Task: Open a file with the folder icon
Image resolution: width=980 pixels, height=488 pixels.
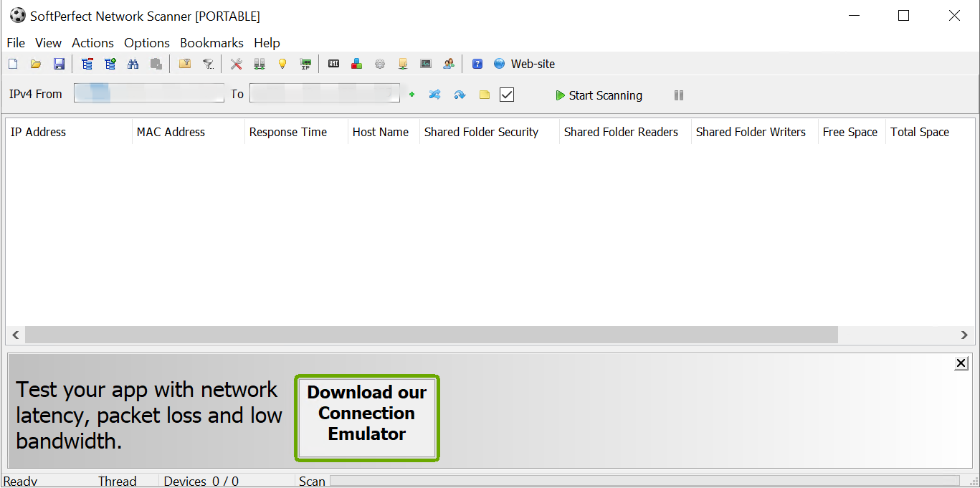Action: (x=36, y=64)
